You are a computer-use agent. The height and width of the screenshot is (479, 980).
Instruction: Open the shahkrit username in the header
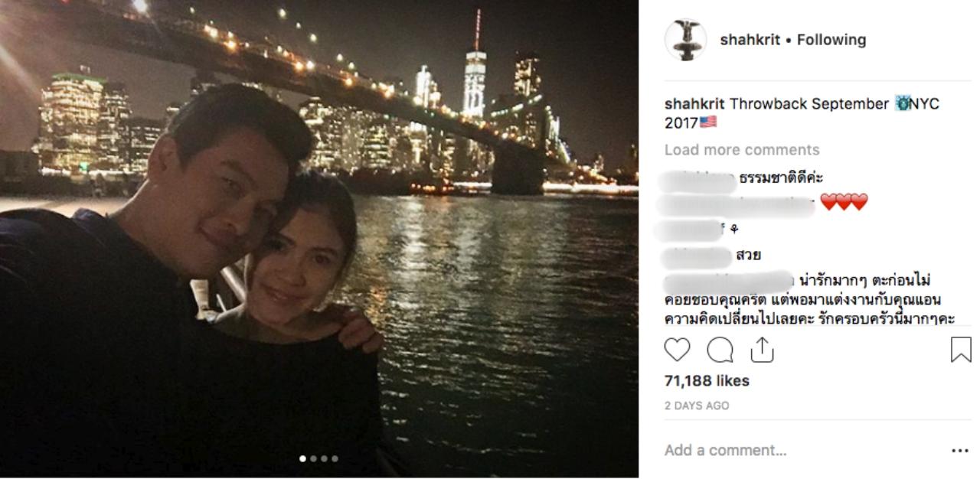[x=751, y=40]
